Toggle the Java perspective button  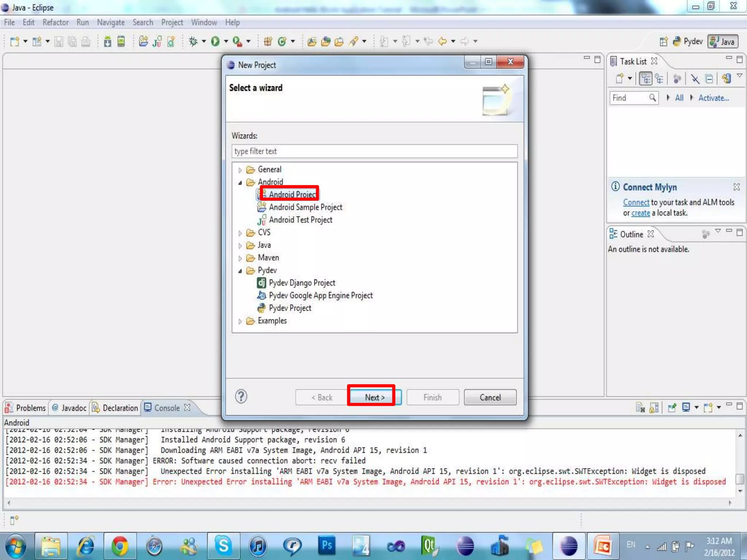tap(723, 42)
